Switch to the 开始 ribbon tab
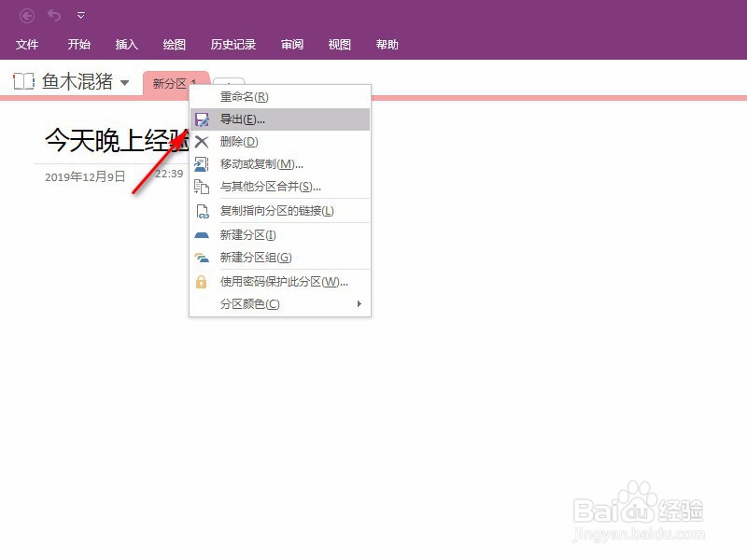The image size is (747, 560). (79, 45)
